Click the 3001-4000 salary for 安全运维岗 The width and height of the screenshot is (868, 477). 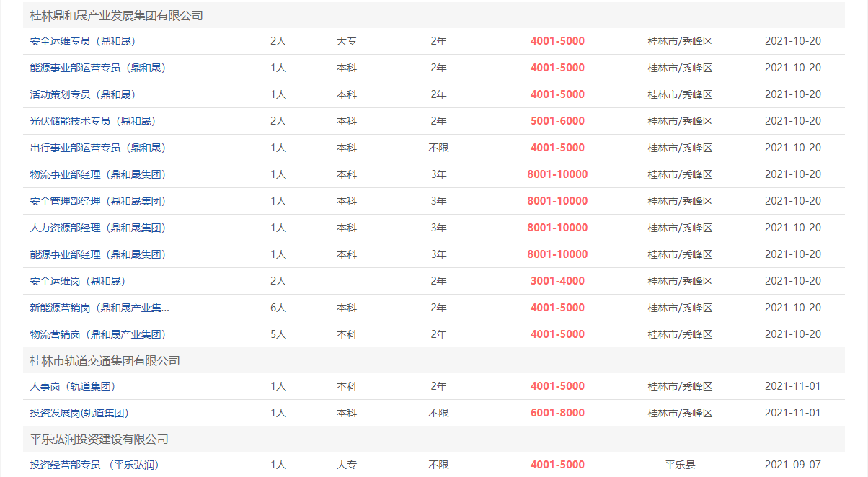click(x=557, y=281)
